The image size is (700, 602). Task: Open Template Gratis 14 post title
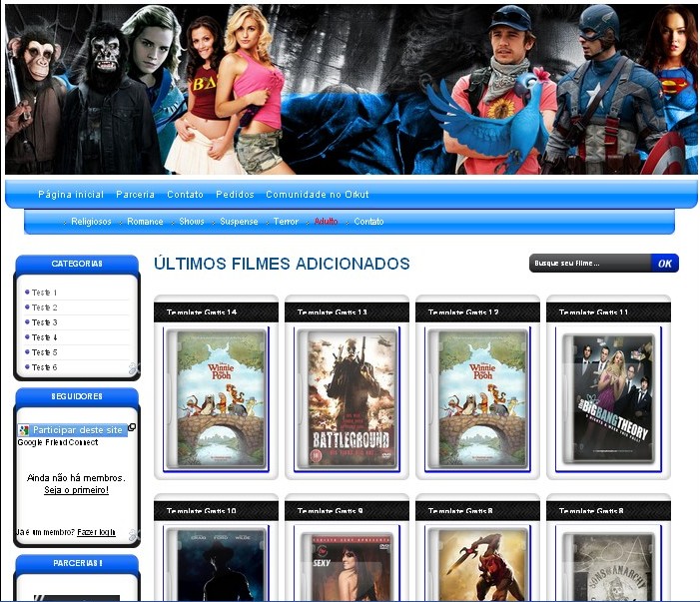(x=202, y=312)
